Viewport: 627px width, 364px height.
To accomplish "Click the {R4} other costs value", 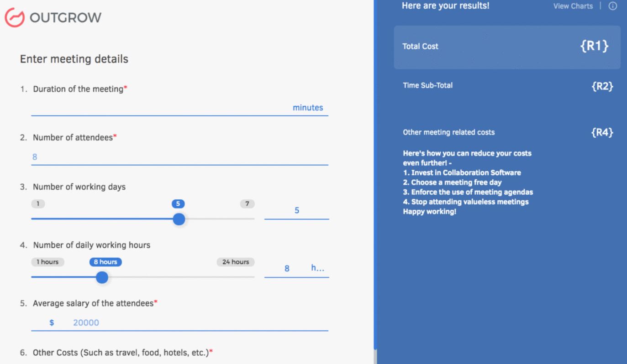I will [x=602, y=133].
